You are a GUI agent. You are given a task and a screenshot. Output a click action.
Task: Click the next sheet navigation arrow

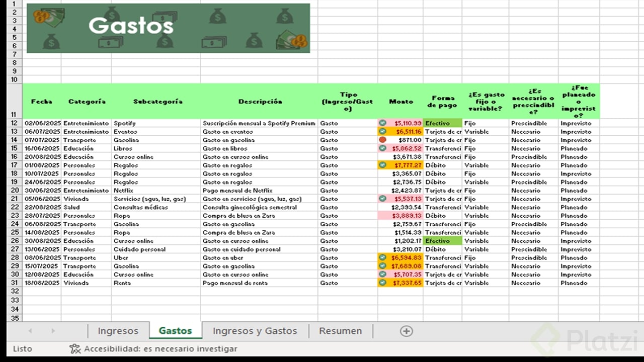click(x=53, y=331)
